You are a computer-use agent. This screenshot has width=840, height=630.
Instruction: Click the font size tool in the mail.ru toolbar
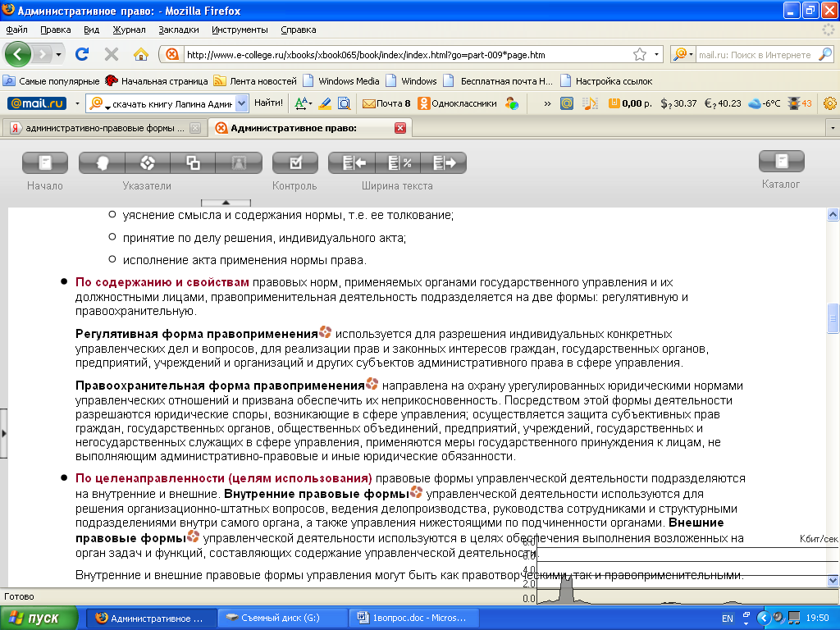(303, 103)
